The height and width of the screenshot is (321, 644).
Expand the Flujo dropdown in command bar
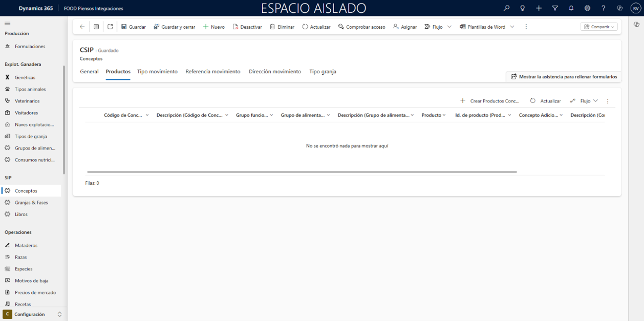pyautogui.click(x=449, y=27)
